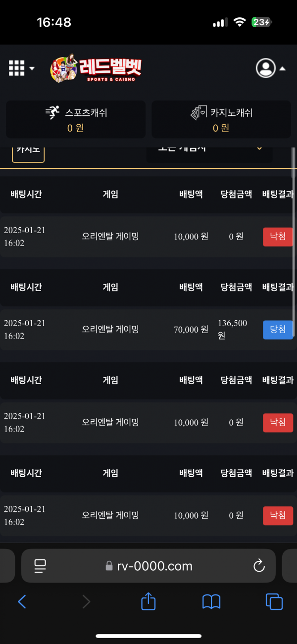
Task: Tap the rv-0000.com address bar
Action: [149, 566]
